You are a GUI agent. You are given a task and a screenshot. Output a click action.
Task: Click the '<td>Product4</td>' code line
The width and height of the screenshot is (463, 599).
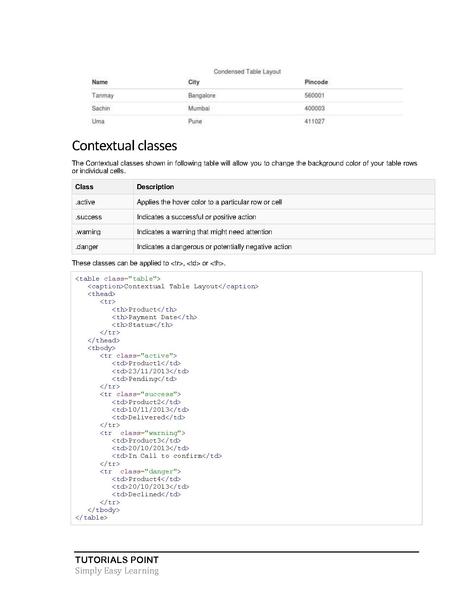146,479
